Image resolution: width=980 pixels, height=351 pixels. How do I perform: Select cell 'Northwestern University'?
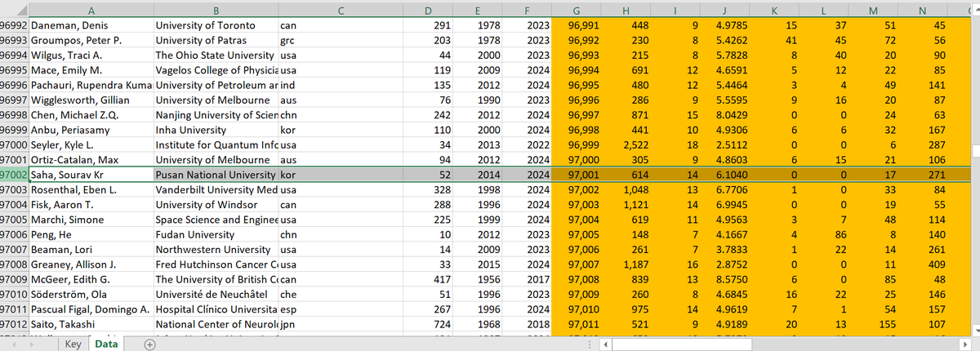pos(215,249)
